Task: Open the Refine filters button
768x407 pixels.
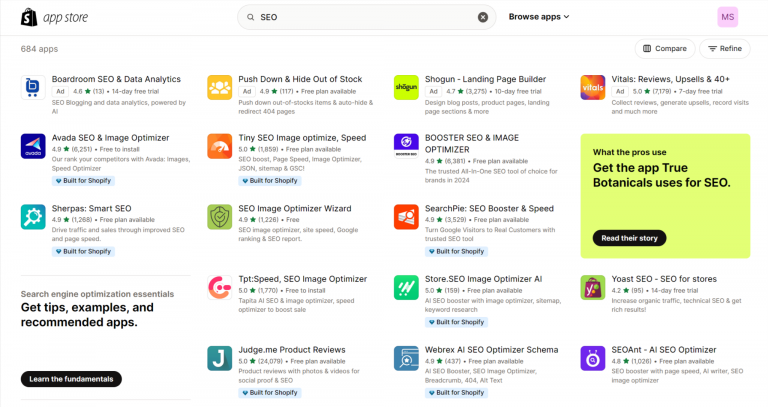Action: click(x=724, y=48)
